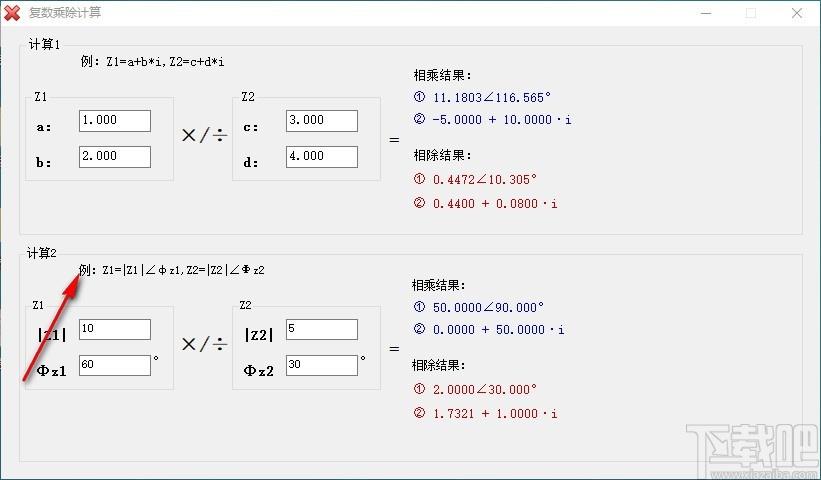
Task: Focus the Φz2 angle field containing 30
Action: click(x=322, y=365)
